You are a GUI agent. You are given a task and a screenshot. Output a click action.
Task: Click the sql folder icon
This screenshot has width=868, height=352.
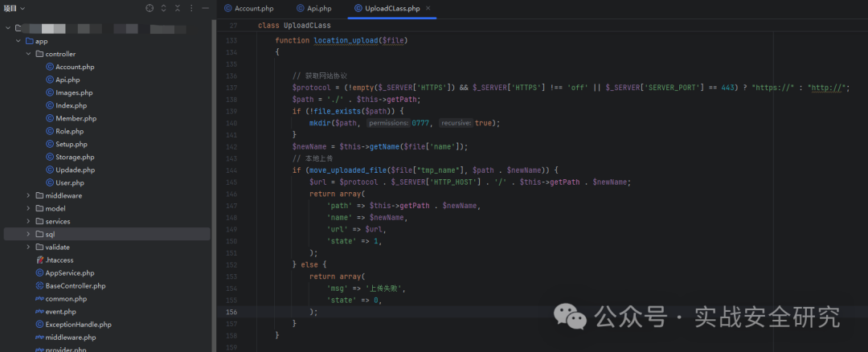pos(39,234)
